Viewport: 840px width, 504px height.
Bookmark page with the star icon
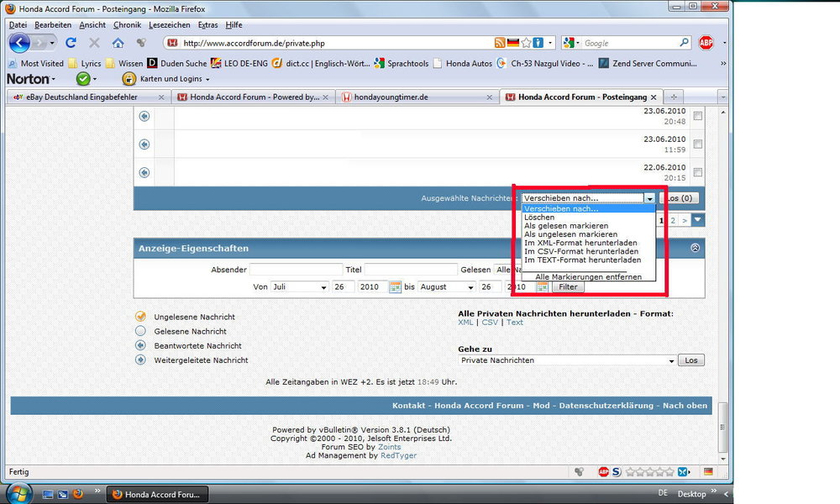click(x=527, y=43)
